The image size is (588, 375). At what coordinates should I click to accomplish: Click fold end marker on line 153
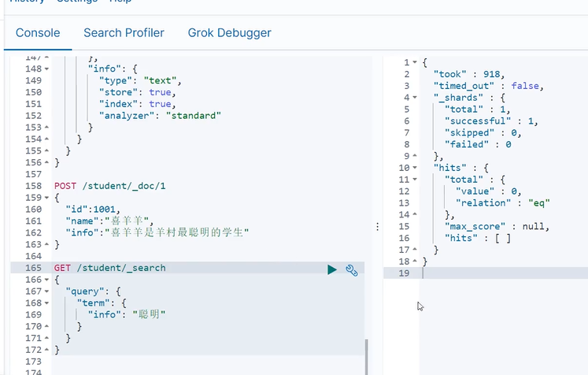point(47,128)
